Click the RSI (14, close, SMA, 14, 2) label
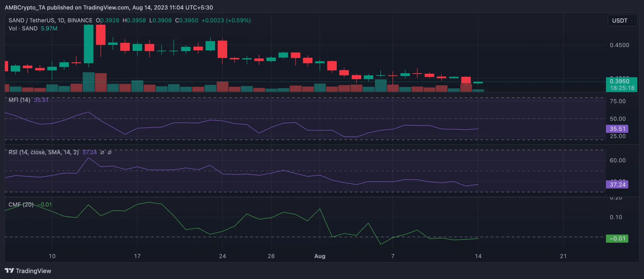 [x=44, y=152]
